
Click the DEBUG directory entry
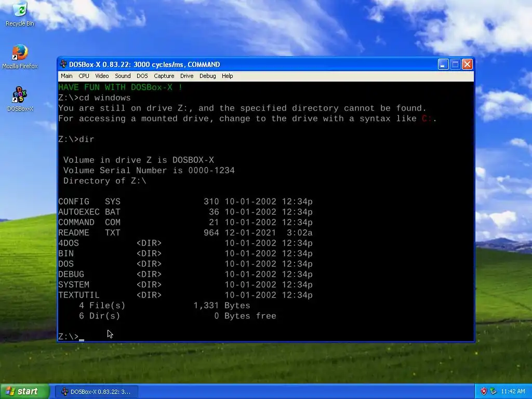click(185, 274)
